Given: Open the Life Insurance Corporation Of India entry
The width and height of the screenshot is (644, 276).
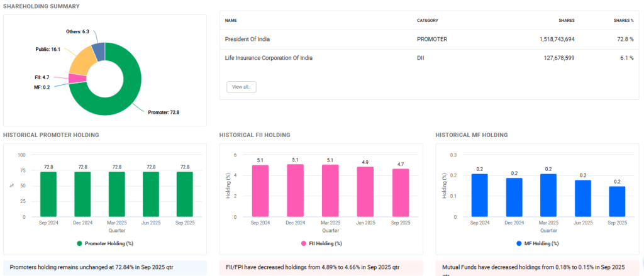Looking at the screenshot, I should tap(269, 58).
